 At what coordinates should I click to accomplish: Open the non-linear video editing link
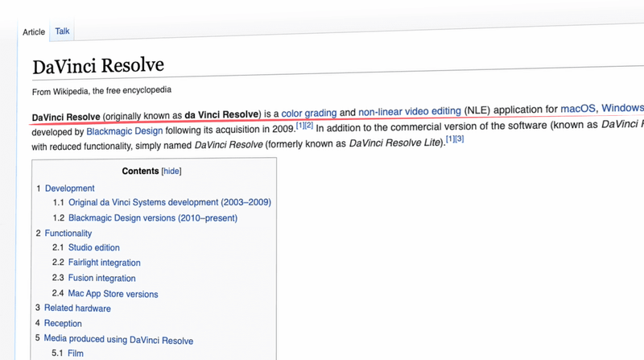410,111
